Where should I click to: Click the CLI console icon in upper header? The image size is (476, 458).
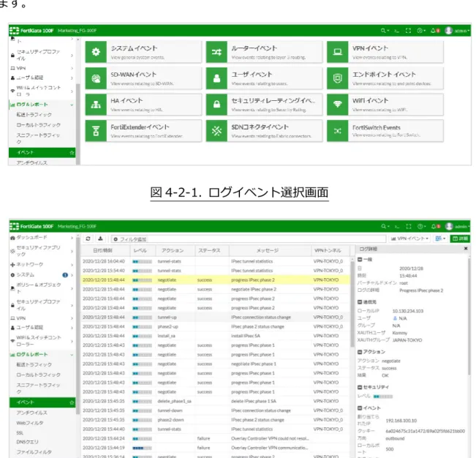(x=396, y=31)
